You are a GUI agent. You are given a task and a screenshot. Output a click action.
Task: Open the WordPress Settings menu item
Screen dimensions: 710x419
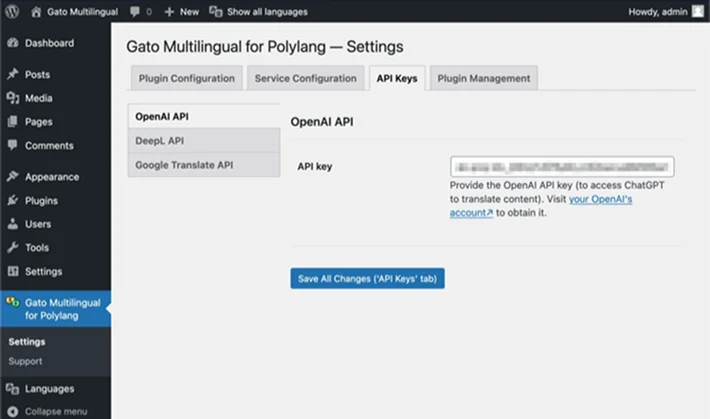click(43, 272)
